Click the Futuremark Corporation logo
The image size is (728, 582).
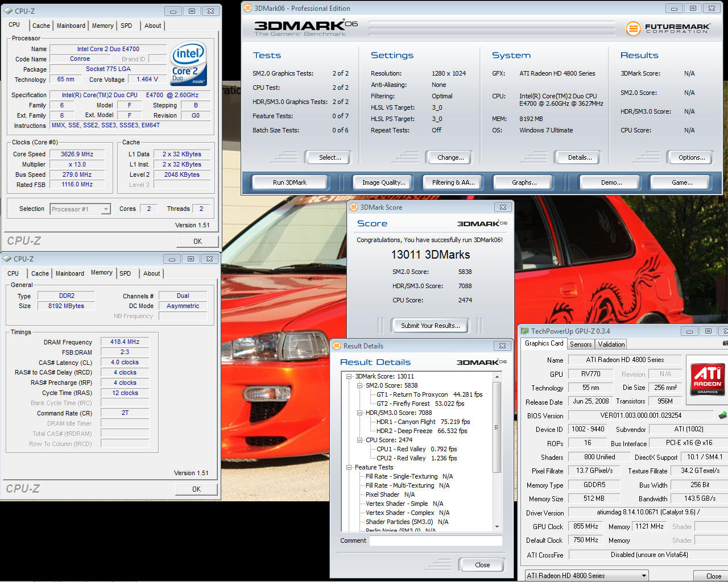click(x=668, y=28)
